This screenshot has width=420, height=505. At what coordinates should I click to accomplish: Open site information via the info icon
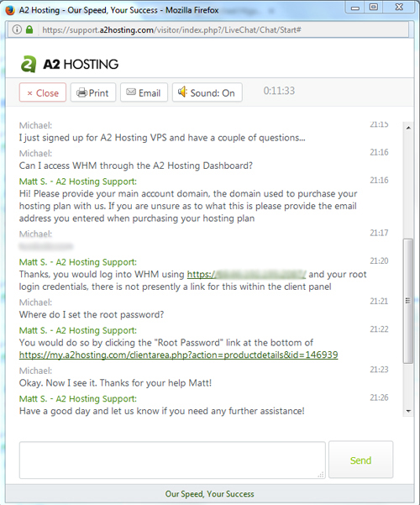pos(17,30)
